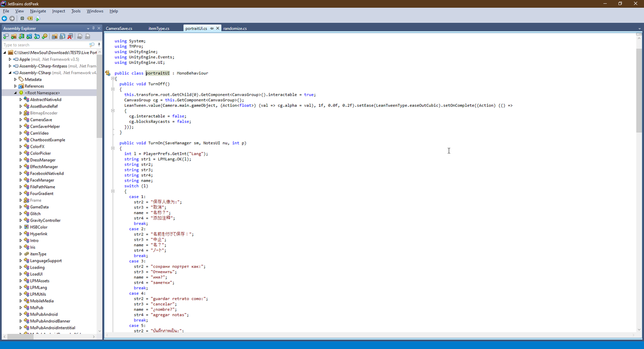644x349 pixels.
Task: Close the portraitUI.cs tab
Action: tap(218, 28)
